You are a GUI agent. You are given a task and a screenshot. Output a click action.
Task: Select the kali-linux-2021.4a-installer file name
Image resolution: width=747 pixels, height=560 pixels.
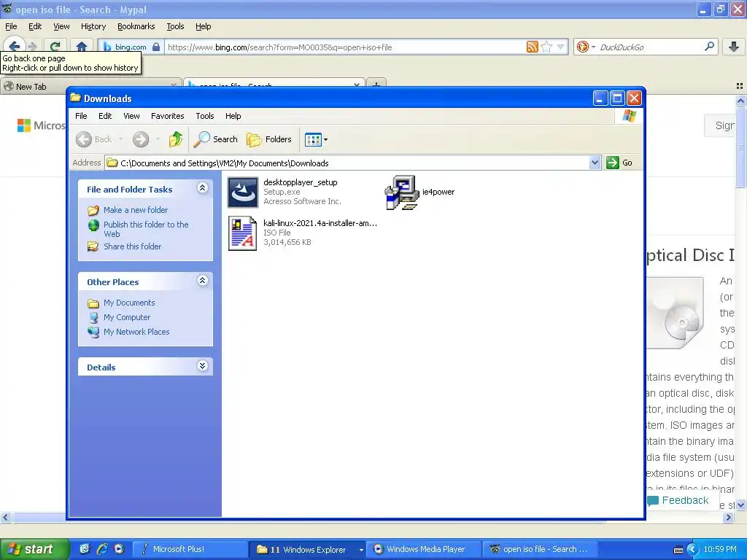[320, 223]
